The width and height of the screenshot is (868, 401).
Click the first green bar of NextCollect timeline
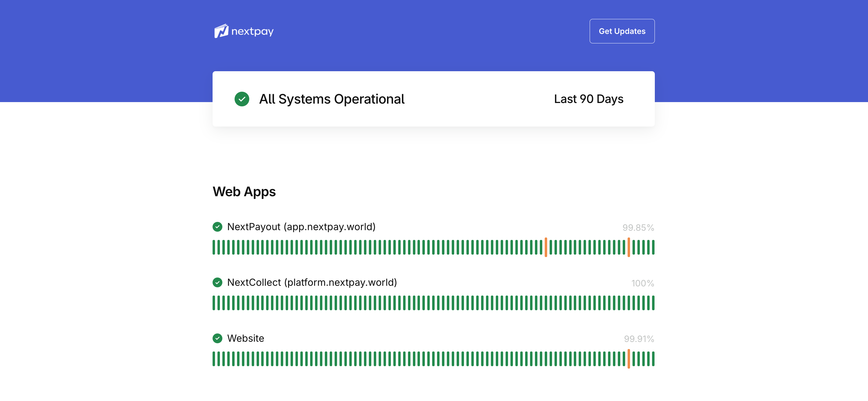[214, 303]
